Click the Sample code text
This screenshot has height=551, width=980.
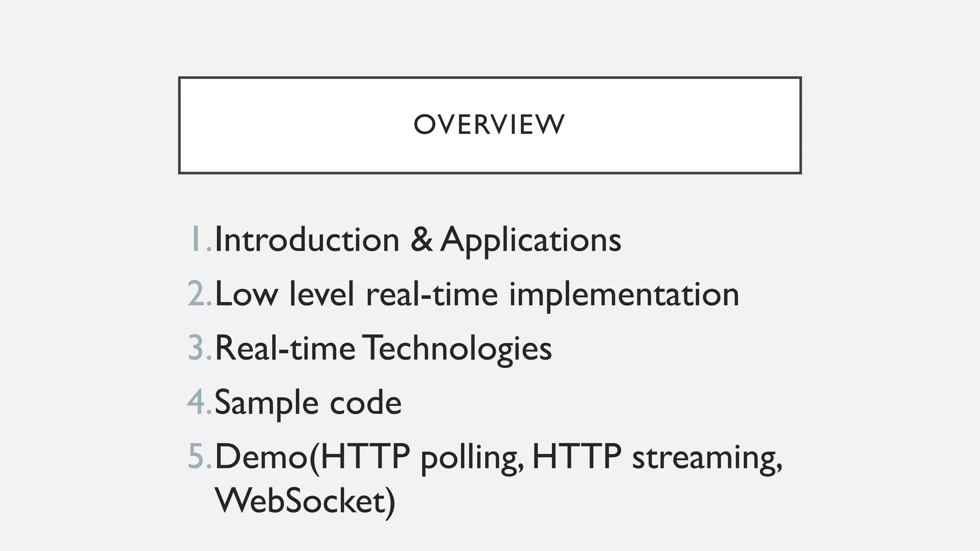(308, 402)
